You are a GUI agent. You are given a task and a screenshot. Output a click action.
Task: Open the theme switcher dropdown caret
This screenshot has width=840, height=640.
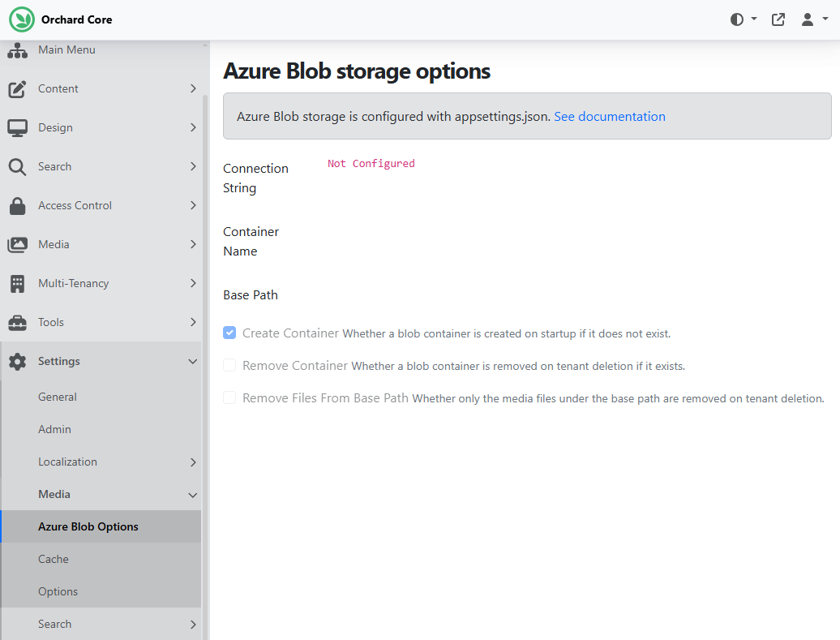coord(754,19)
